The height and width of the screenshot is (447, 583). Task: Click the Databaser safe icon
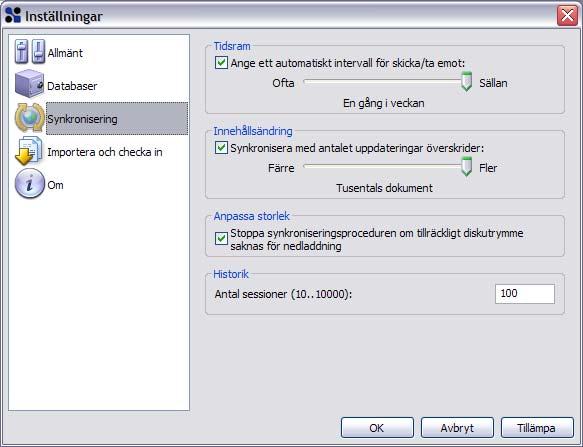tap(29, 84)
